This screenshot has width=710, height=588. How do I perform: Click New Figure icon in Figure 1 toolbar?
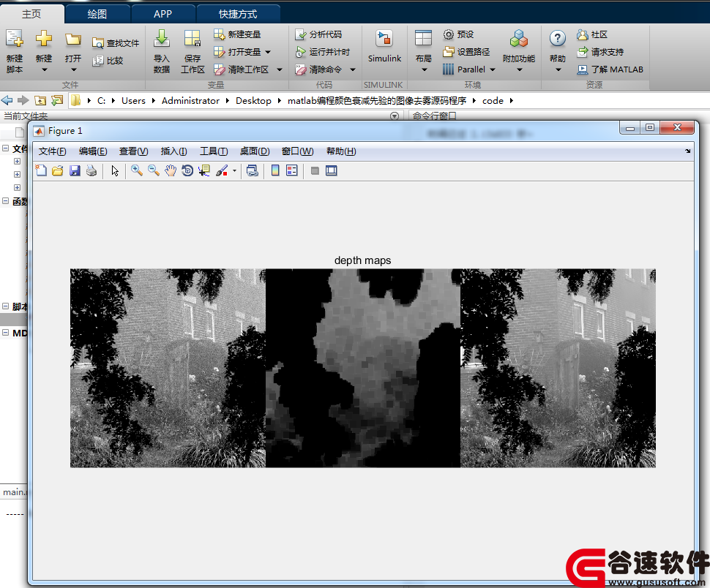(41, 170)
